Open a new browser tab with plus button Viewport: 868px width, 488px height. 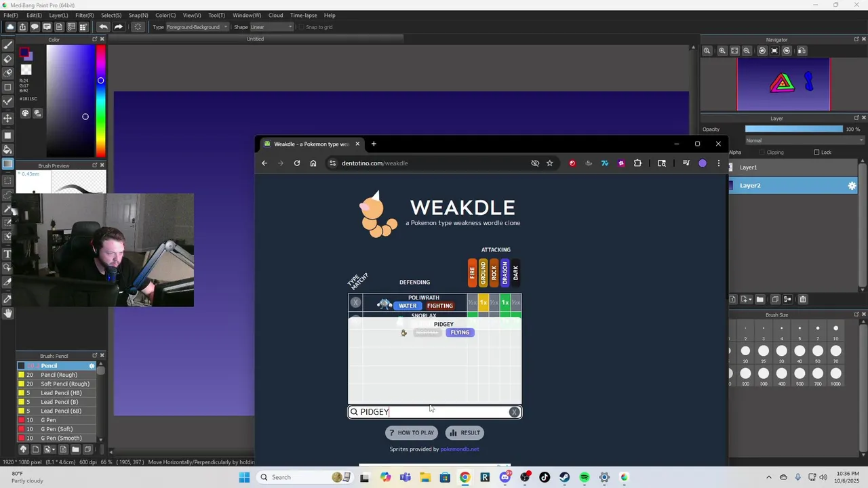pos(374,144)
